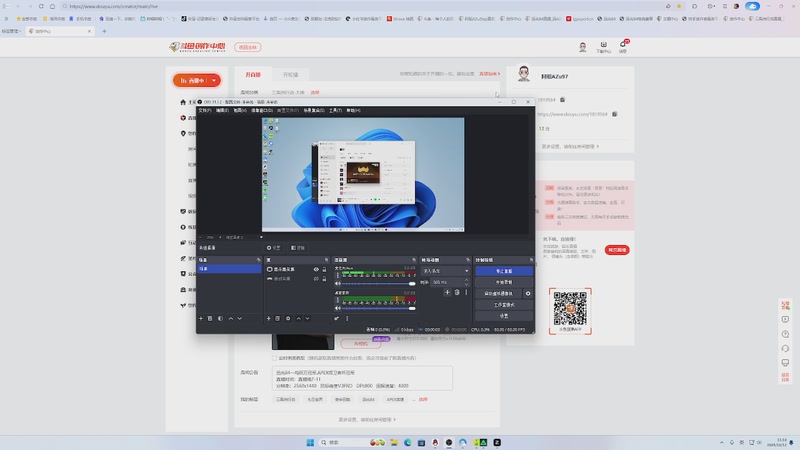Add a new scene in OBS scenes panel
This screenshot has height=450, width=800.
201,318
